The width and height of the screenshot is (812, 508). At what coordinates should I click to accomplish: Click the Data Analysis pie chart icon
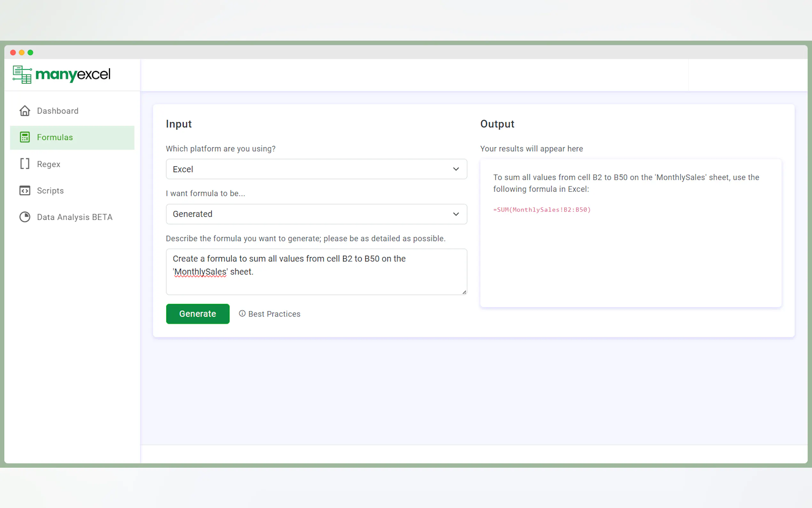25,217
